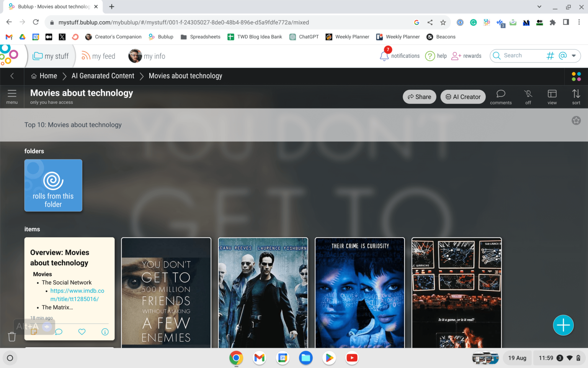Open the notifications bell
The width and height of the screenshot is (588, 368).
click(x=384, y=56)
